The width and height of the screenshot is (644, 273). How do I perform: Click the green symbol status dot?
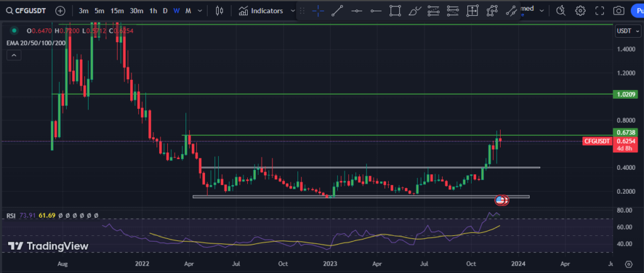pyautogui.click(x=14, y=30)
